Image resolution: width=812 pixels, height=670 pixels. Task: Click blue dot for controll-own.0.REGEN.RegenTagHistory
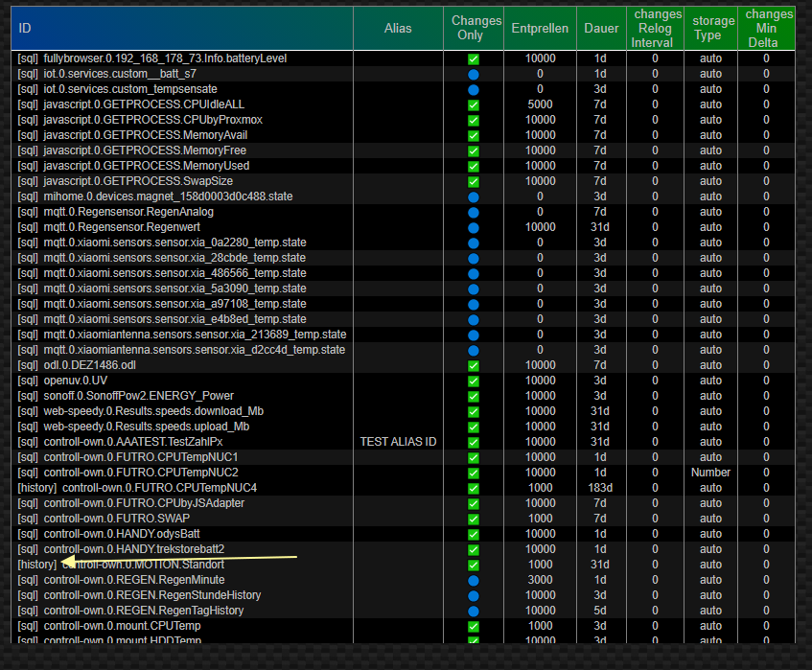pyautogui.click(x=474, y=611)
